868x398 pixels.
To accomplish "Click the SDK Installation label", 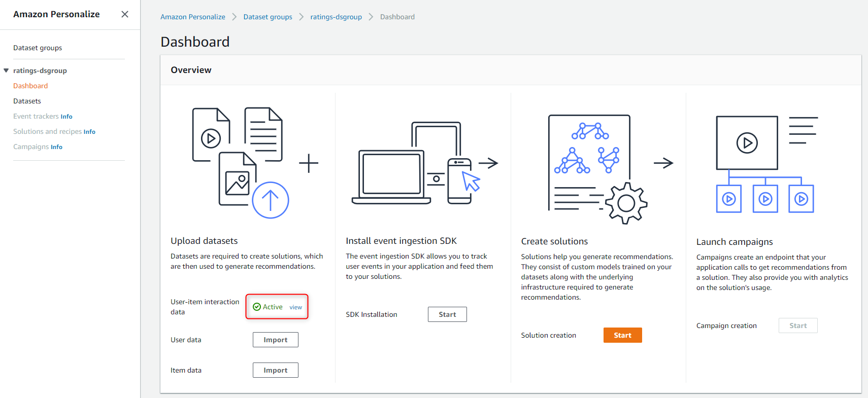I will click(372, 314).
